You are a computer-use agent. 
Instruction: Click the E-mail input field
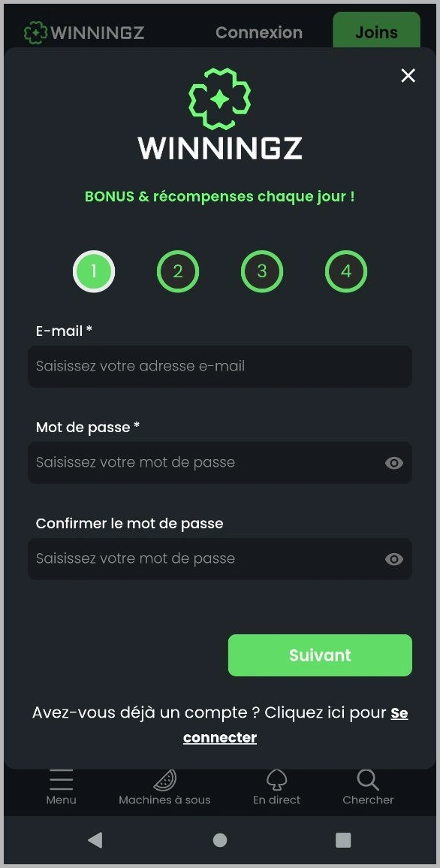[x=219, y=367]
